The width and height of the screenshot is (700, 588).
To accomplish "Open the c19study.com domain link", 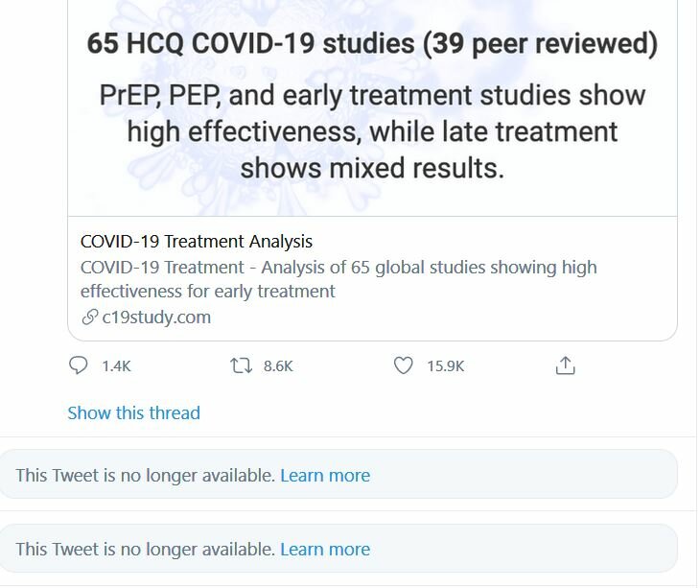I will coord(156,318).
